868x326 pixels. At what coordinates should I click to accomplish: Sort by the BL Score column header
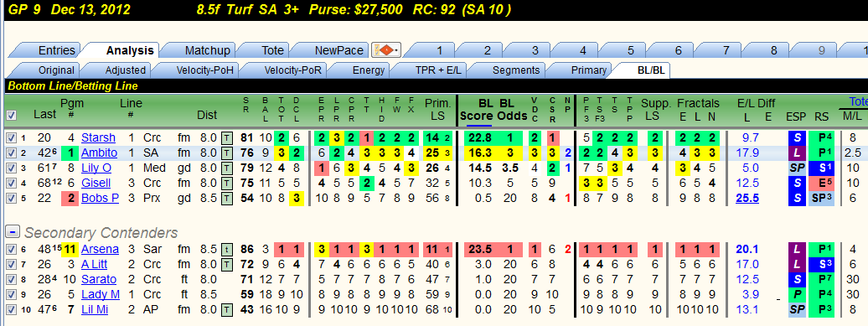[477, 110]
